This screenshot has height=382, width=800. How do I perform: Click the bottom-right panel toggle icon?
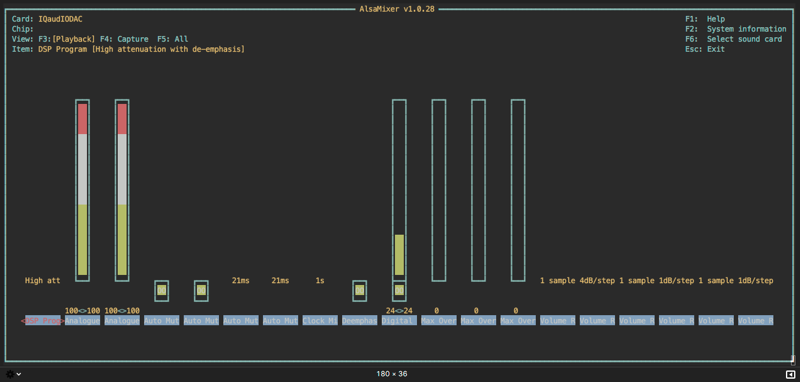(790, 374)
